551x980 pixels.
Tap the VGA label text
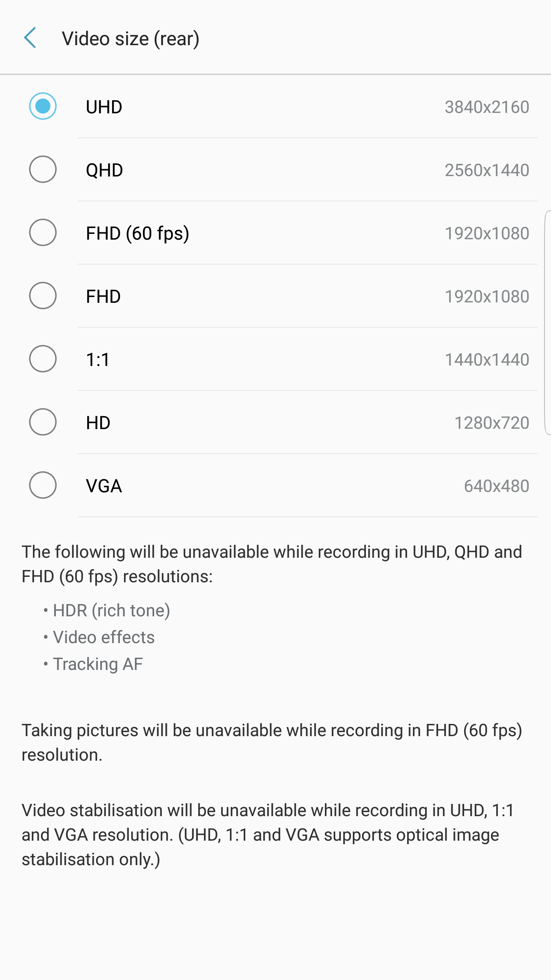[104, 486]
